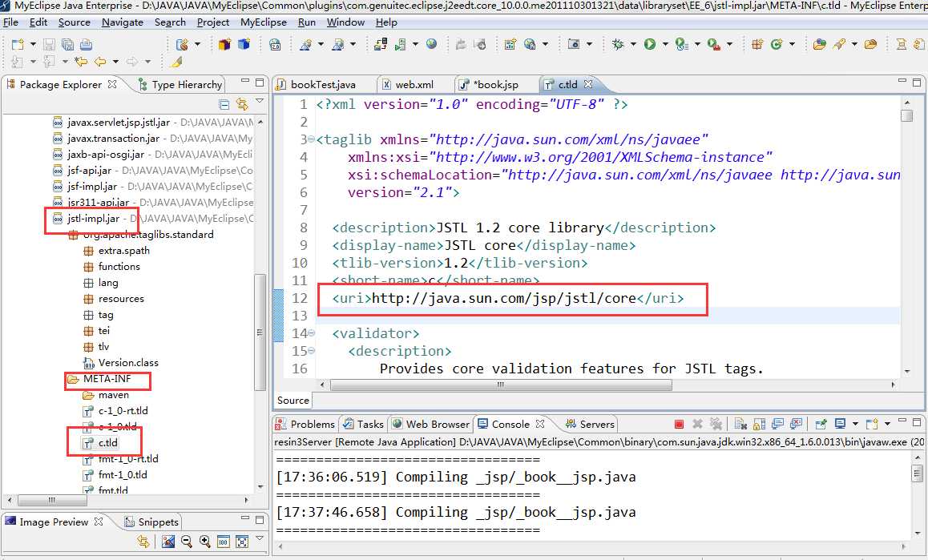Click the Fit to window icon in Image Preview
This screenshot has width=928, height=560.
pos(241,541)
